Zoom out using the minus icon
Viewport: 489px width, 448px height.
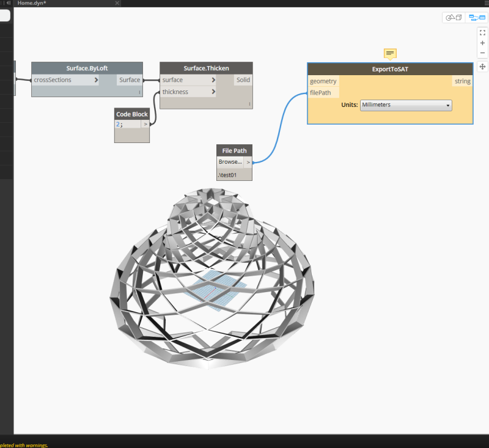click(x=482, y=53)
